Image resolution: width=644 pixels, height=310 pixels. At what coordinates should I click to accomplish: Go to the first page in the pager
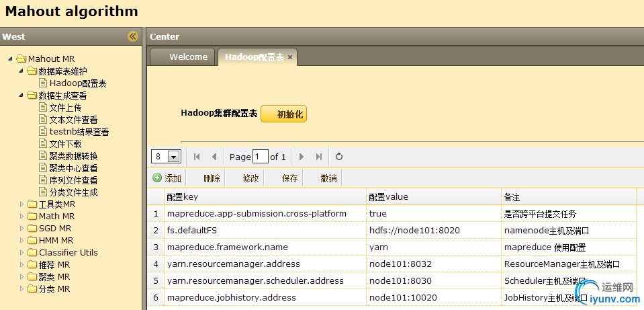tap(197, 157)
